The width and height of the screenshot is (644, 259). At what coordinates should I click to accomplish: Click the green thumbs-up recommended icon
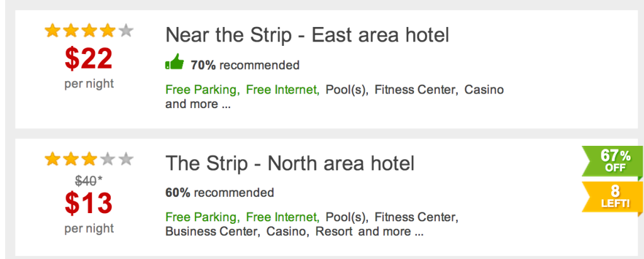pyautogui.click(x=174, y=62)
